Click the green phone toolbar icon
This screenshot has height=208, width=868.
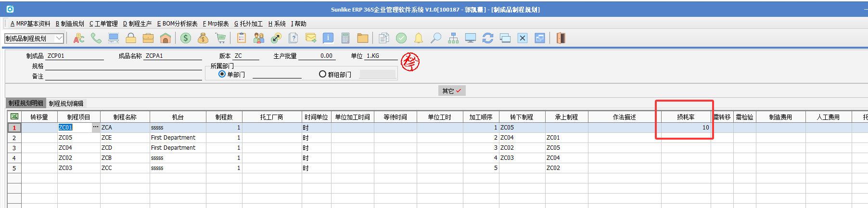(x=96, y=38)
